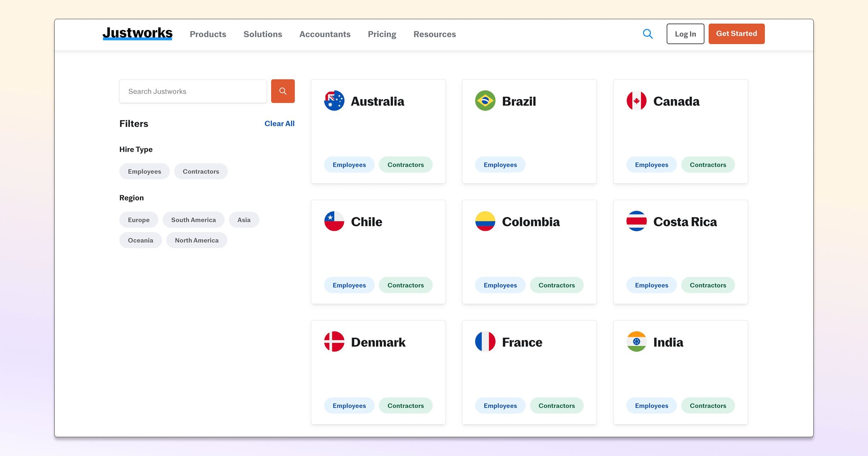Select the Denmark flag icon
Screen dimensions: 868x456
coord(334,342)
